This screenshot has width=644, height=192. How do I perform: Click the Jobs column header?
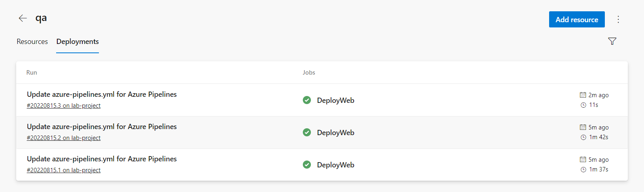pyautogui.click(x=309, y=73)
